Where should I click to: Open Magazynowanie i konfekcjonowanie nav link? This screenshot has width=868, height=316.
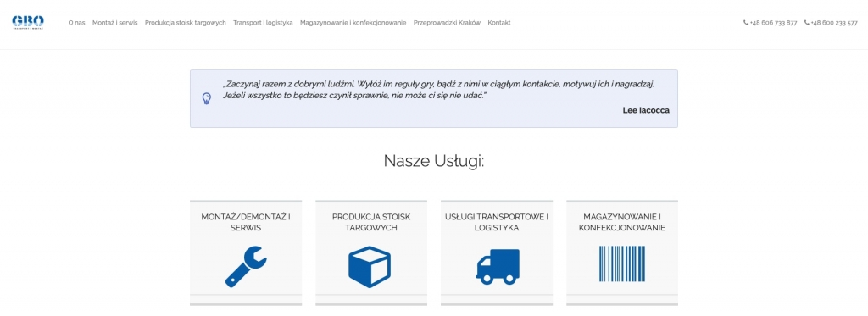353,23
